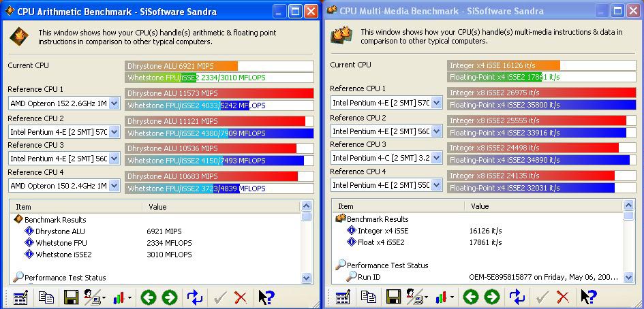Screen dimensions: 644x309
Task: Cancel with red X in Multi-Media window toolbar
Action: pos(563,297)
